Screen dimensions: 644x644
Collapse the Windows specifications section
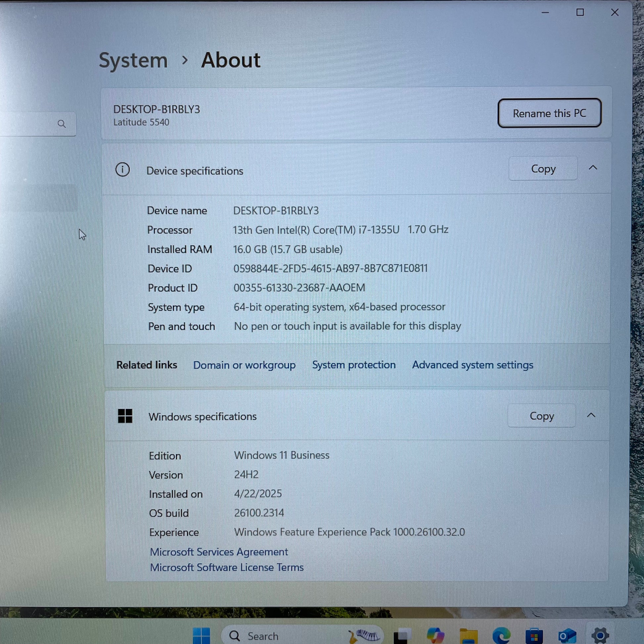(591, 415)
